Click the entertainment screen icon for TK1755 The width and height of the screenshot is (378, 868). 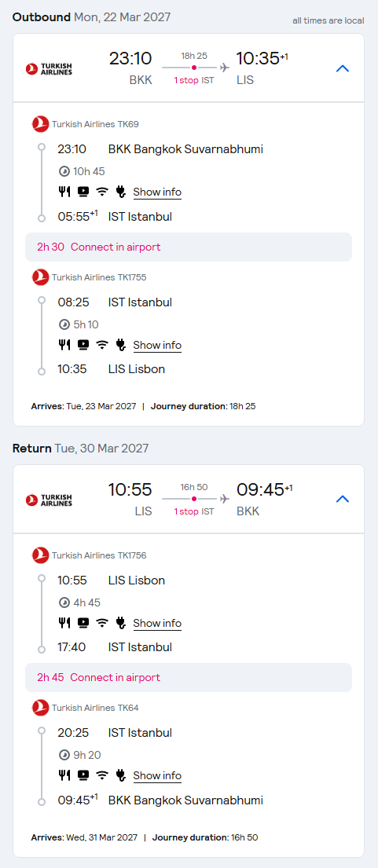tap(83, 345)
